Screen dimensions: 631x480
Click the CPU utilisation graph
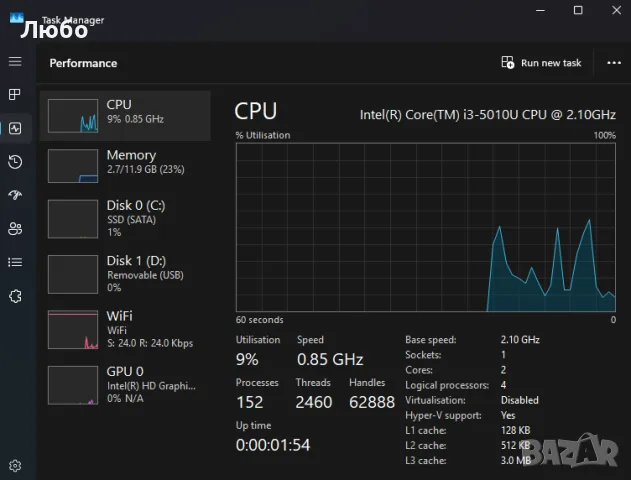pos(426,227)
